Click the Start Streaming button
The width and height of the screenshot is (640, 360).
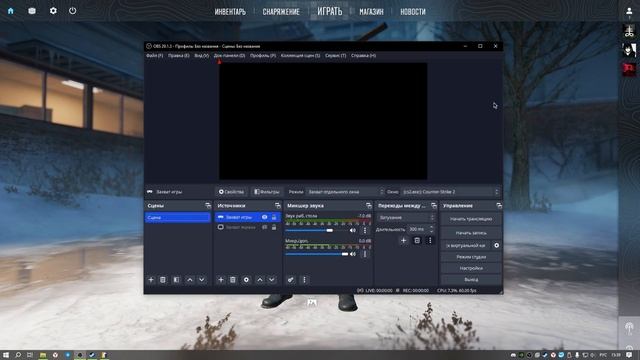[471, 219]
